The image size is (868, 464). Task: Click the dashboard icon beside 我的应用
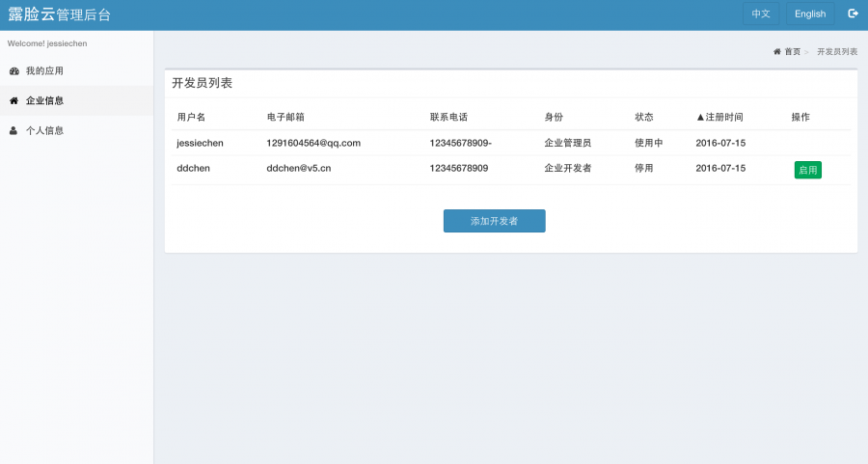point(14,70)
